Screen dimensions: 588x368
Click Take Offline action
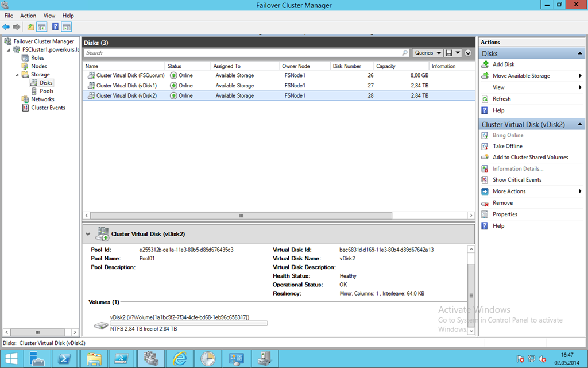508,146
